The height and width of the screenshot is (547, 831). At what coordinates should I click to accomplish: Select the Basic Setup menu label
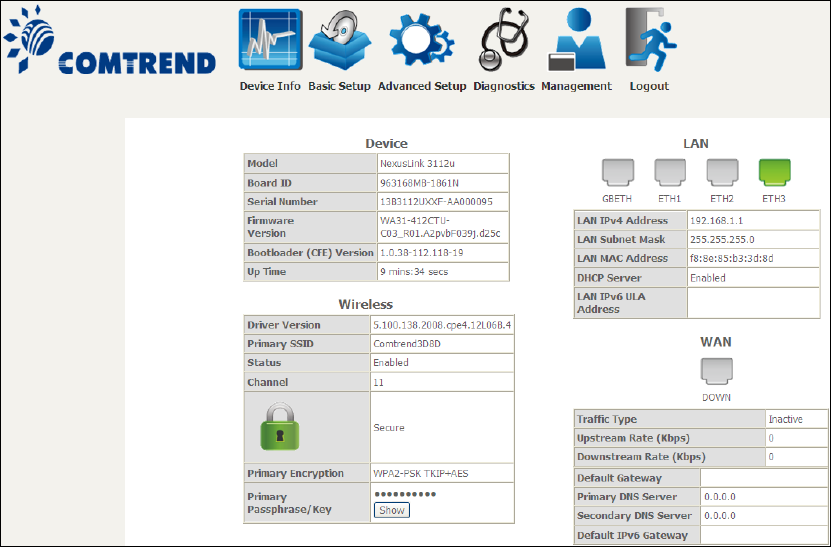tap(339, 86)
